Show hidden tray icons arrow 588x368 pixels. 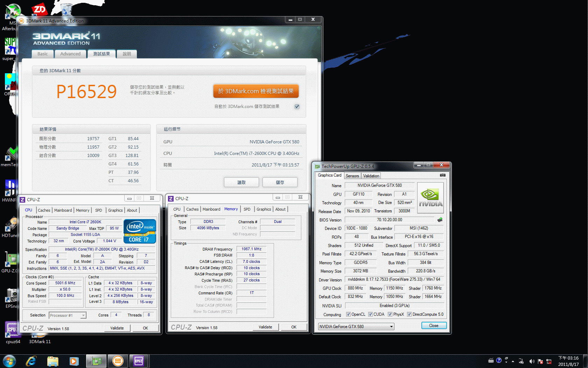coord(513,361)
